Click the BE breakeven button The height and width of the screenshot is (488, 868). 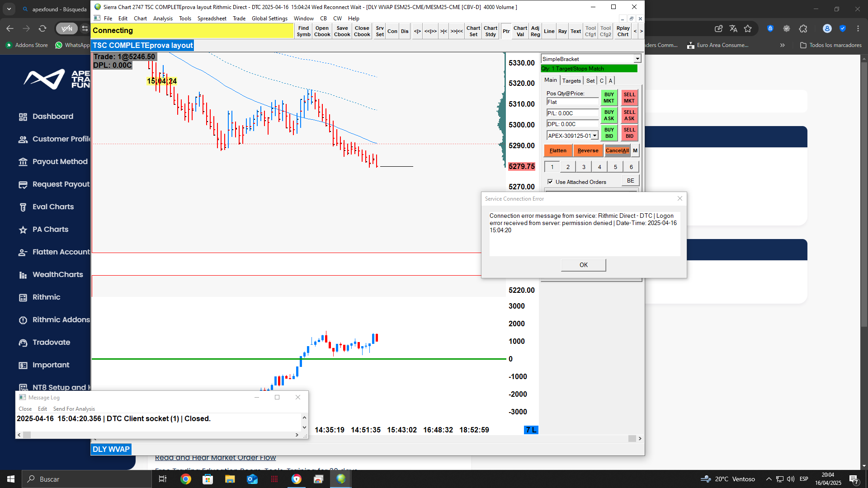630,181
